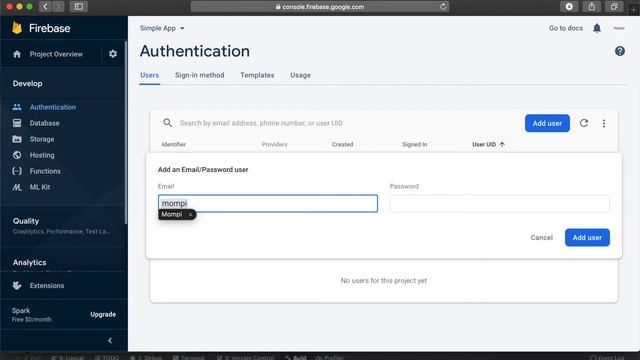Reload page from address bar
This screenshot has height=360, width=640.
(x=443, y=7)
